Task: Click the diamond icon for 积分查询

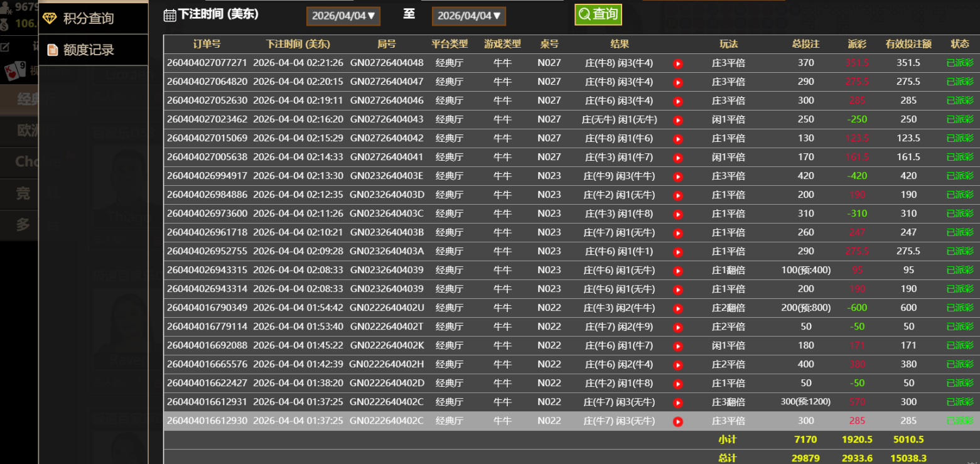Action: coord(50,18)
